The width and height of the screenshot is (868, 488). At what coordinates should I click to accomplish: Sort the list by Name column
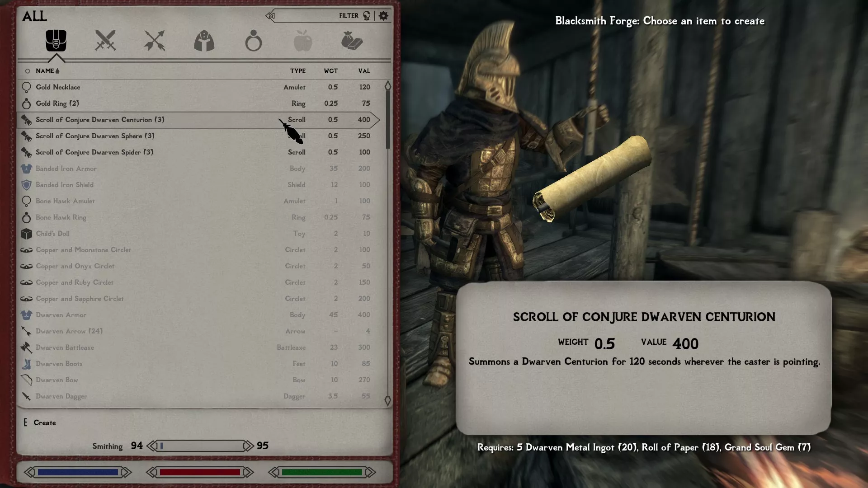pyautogui.click(x=47, y=71)
